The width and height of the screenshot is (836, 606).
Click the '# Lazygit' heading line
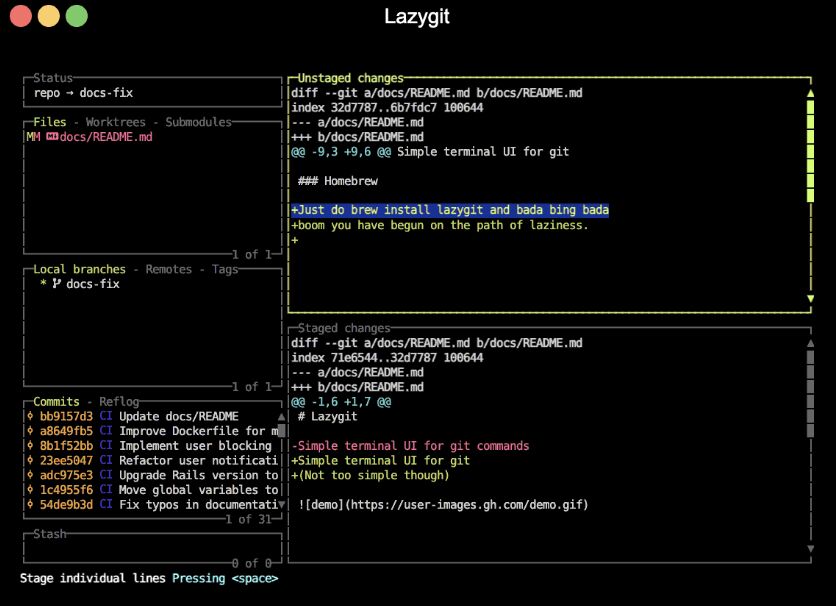coord(327,416)
